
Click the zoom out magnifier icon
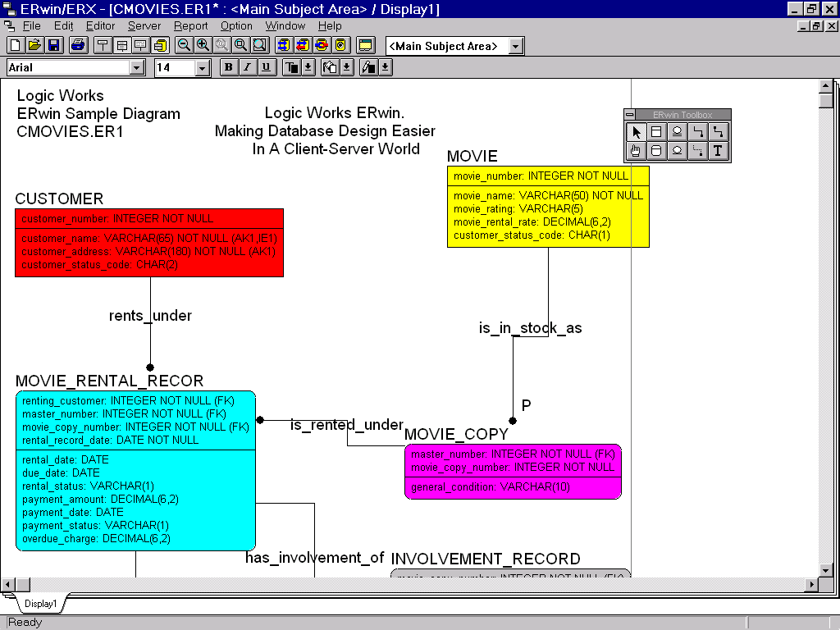[184, 45]
